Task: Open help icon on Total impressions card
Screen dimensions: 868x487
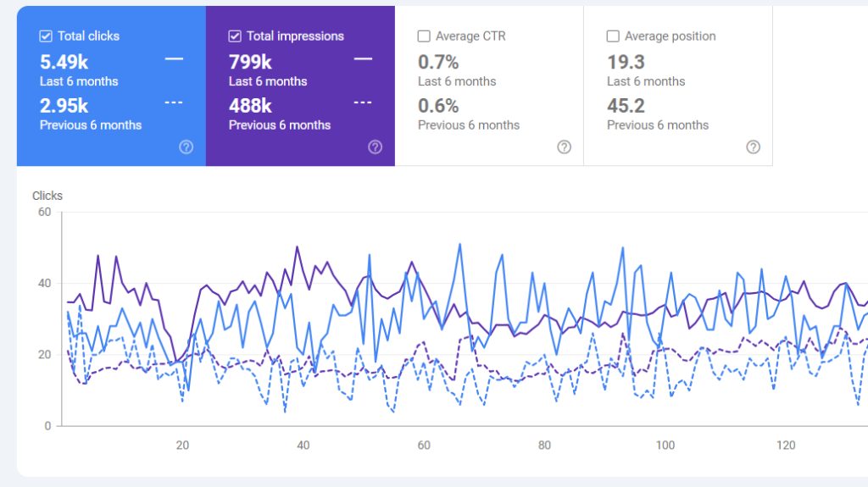Action: click(376, 147)
